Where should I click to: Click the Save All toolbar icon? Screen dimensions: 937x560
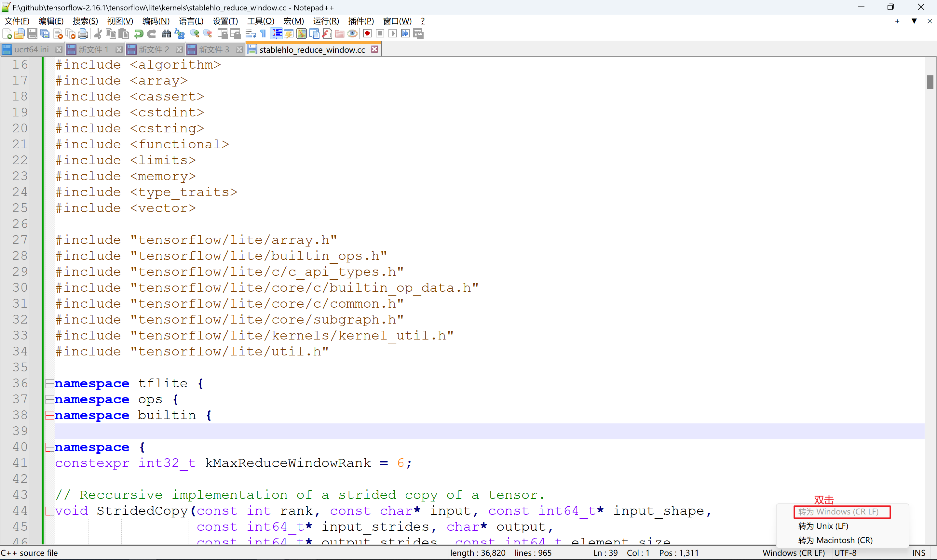(45, 34)
